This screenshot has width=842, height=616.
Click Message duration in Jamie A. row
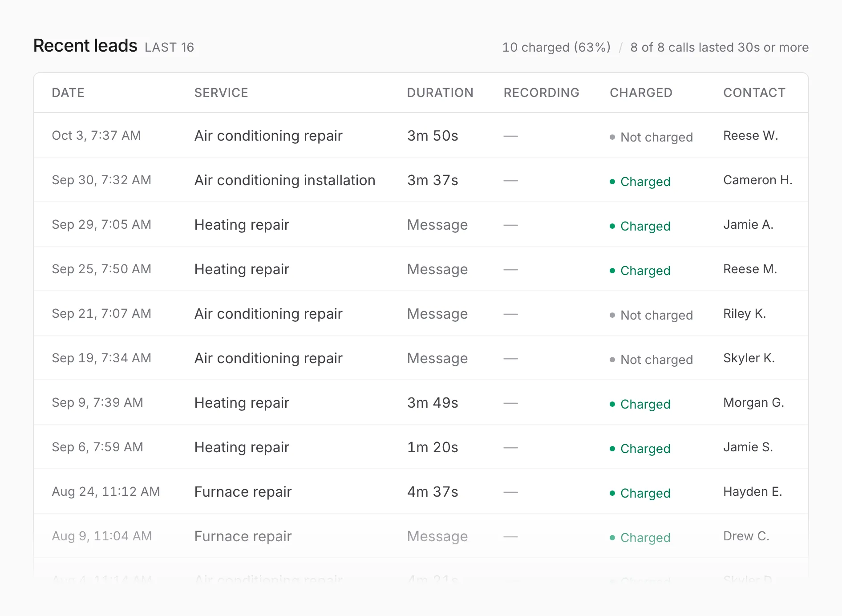pyautogui.click(x=437, y=225)
